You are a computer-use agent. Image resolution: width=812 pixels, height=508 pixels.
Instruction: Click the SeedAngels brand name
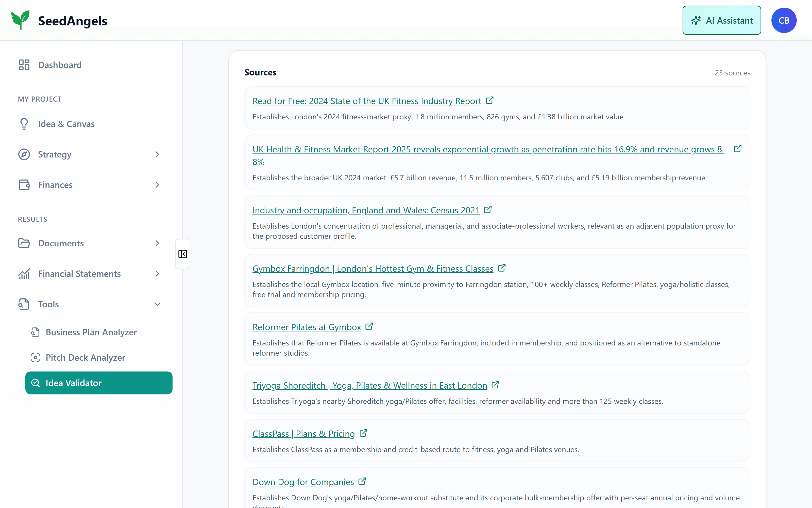coord(73,21)
